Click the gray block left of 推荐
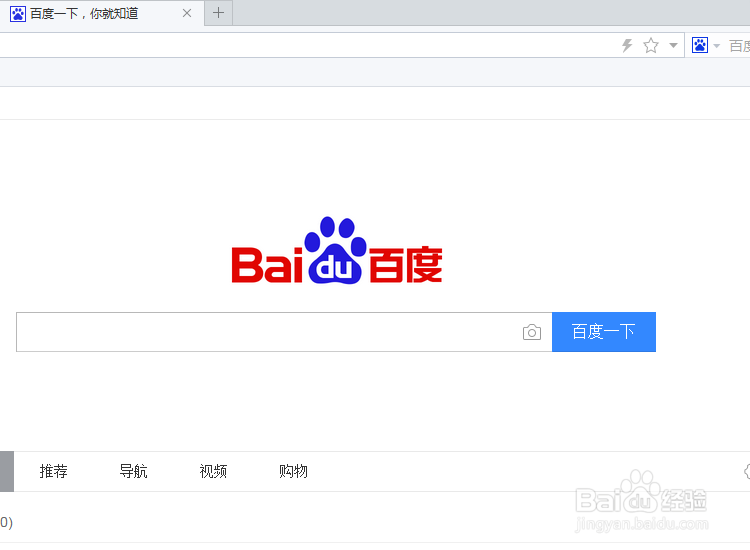 7,472
